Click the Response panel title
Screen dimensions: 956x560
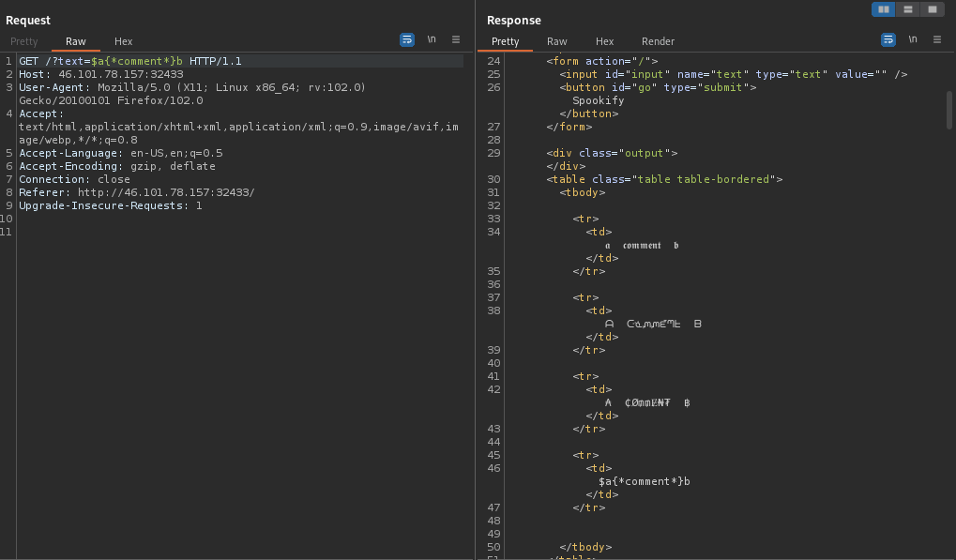514,20
